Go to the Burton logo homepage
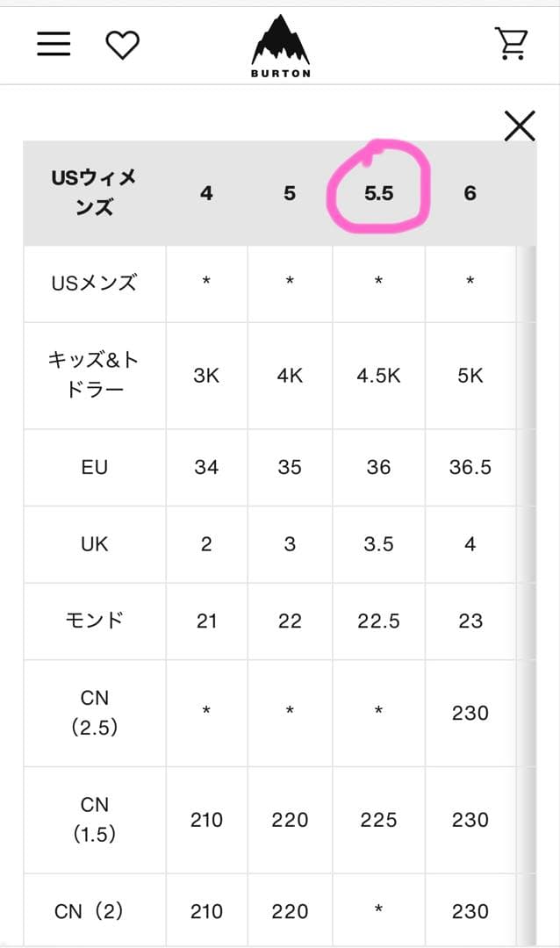 coord(281,47)
